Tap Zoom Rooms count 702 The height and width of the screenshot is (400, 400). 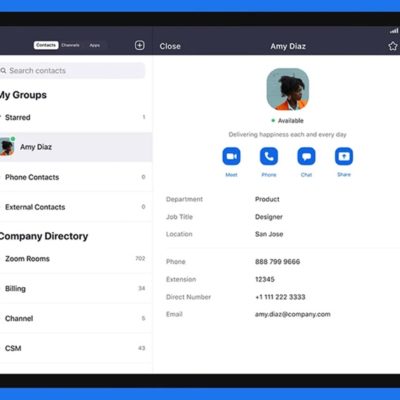click(140, 258)
